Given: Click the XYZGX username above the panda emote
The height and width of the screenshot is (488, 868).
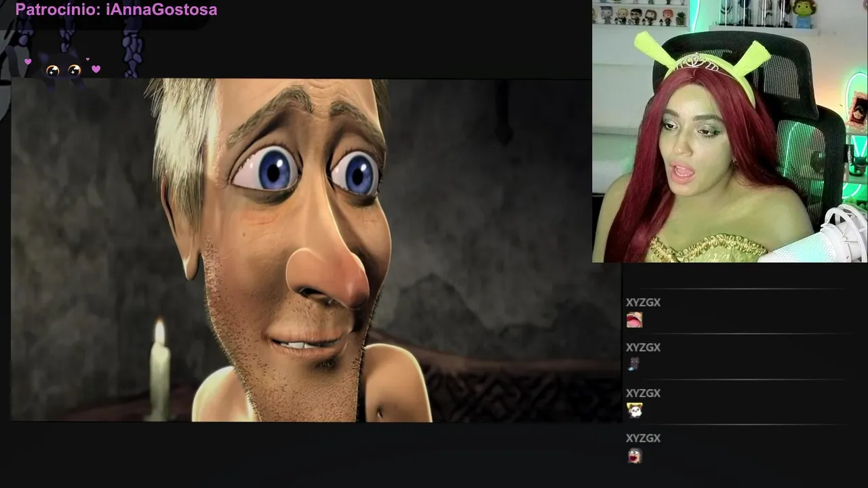Looking at the screenshot, I should click(x=643, y=393).
